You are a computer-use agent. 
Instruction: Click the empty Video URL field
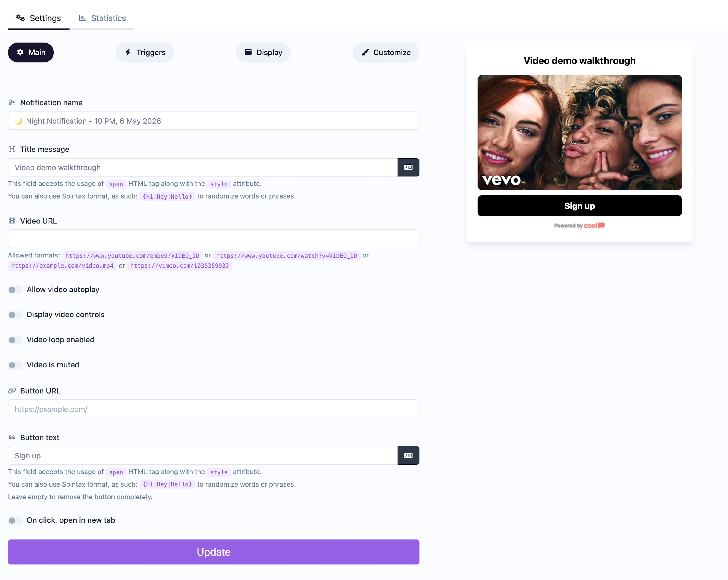[x=213, y=239]
